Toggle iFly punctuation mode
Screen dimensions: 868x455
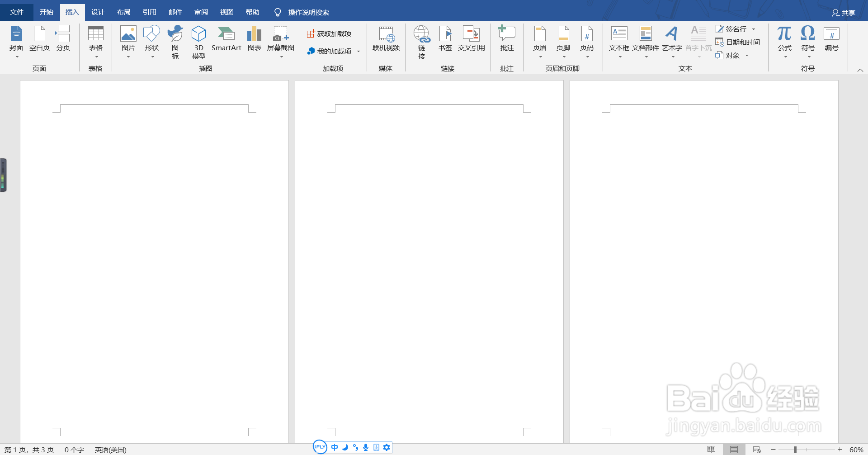(x=355, y=447)
